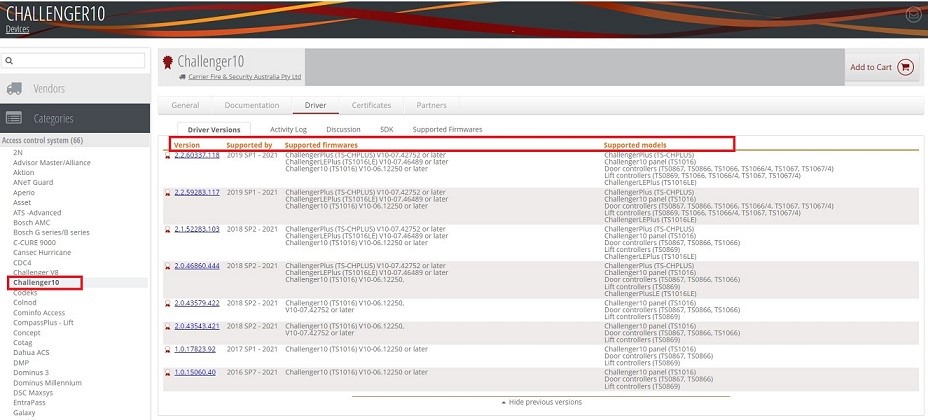Open driver version 1.0.15060.40 link
This screenshot has width=928, height=420.
[195, 372]
